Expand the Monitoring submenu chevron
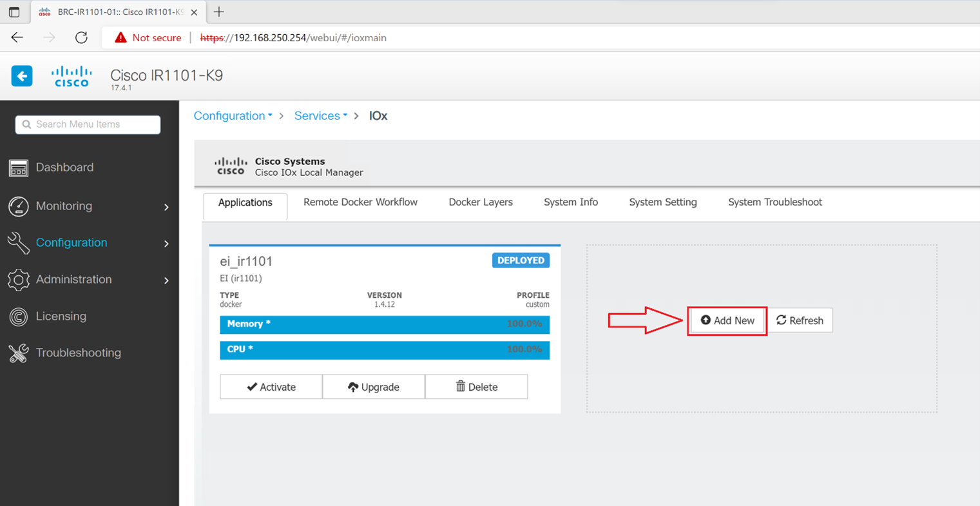 [x=166, y=207]
